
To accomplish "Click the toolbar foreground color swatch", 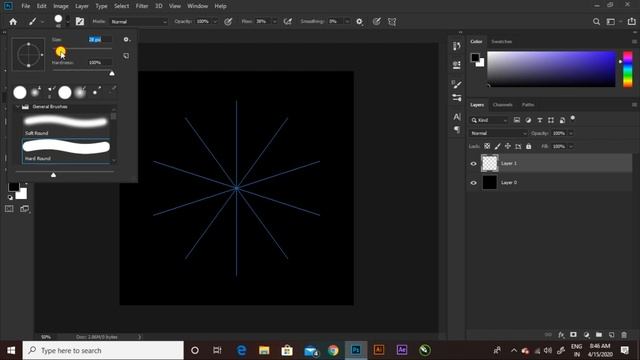I will click(13, 187).
